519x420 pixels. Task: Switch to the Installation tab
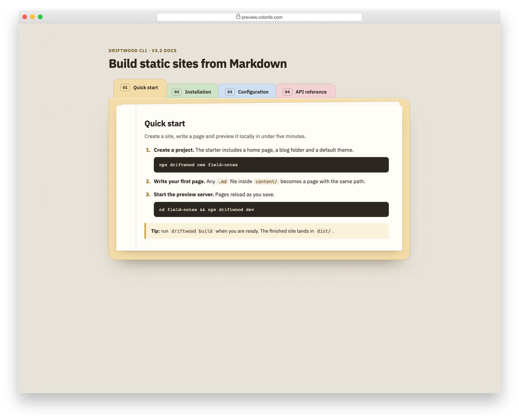pyautogui.click(x=192, y=92)
